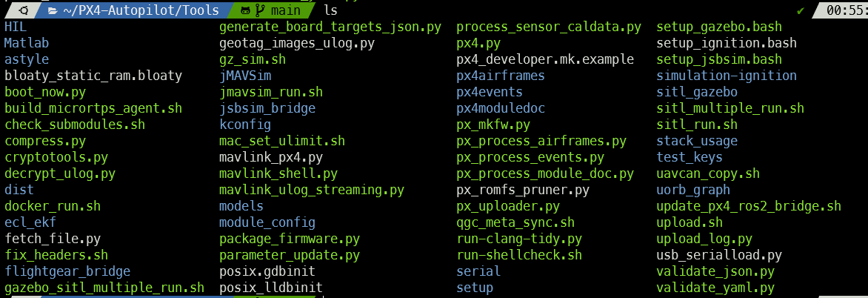The width and height of the screenshot is (868, 298).
Task: Click the jMAVSim directory entry
Action: (245, 76)
